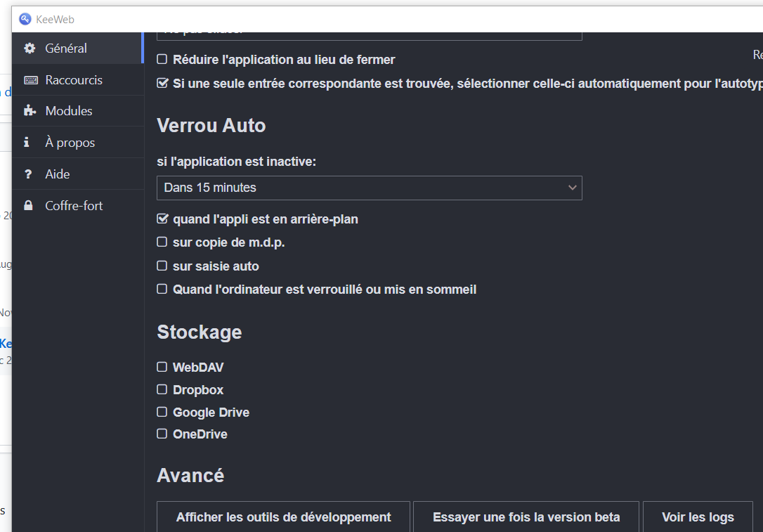Enable Dropbox storage
763x532 pixels.
coord(162,389)
